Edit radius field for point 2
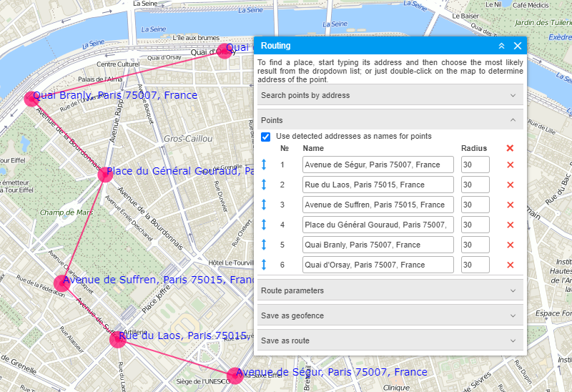 tap(475, 185)
